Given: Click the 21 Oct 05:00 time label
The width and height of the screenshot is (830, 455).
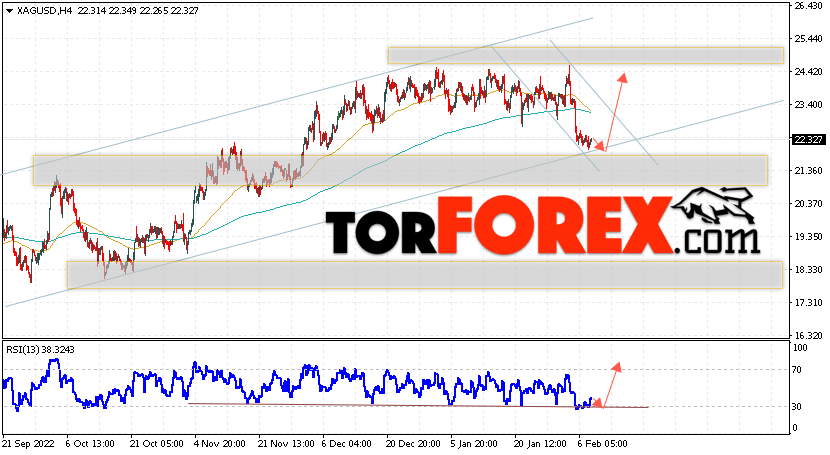Looking at the screenshot, I should [157, 443].
